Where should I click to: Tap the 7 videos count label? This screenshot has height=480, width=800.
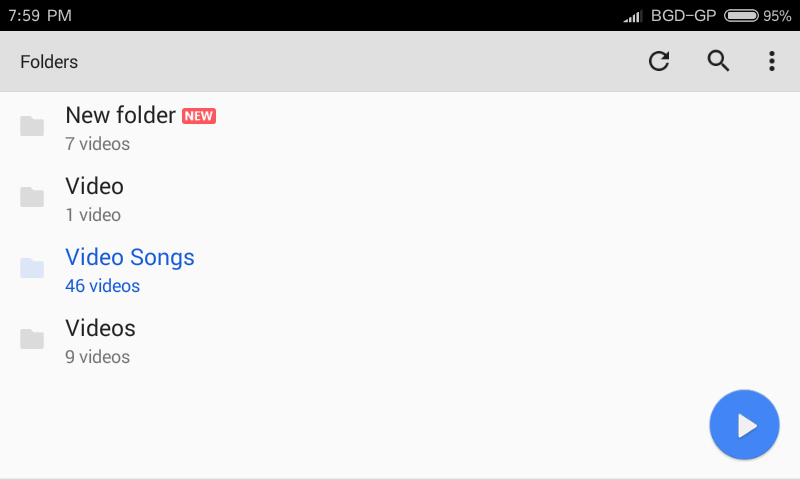point(97,144)
